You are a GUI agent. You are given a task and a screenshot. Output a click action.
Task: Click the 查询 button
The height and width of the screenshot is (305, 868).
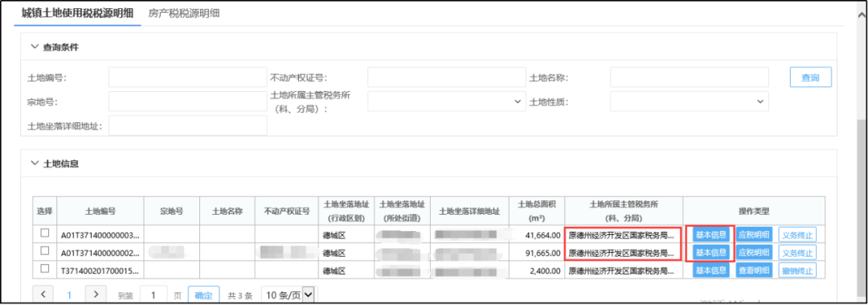click(810, 77)
